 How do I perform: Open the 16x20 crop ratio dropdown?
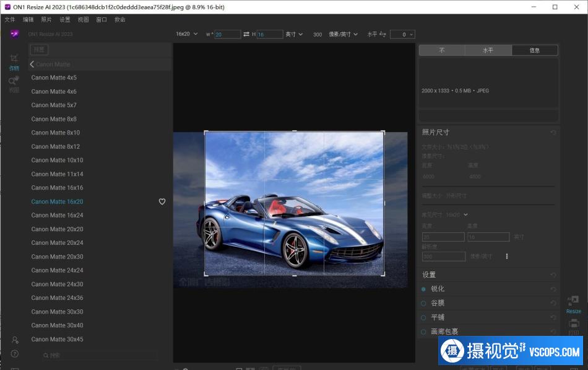[186, 34]
